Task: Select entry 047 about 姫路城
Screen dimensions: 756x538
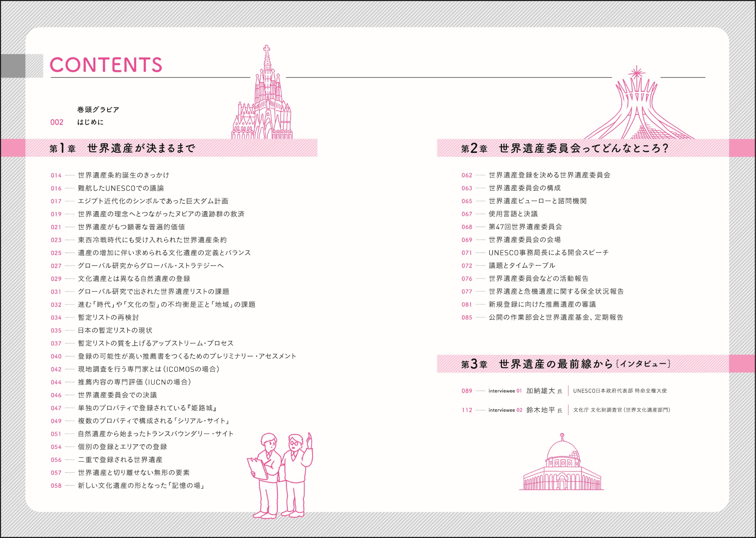Action: 134,408
